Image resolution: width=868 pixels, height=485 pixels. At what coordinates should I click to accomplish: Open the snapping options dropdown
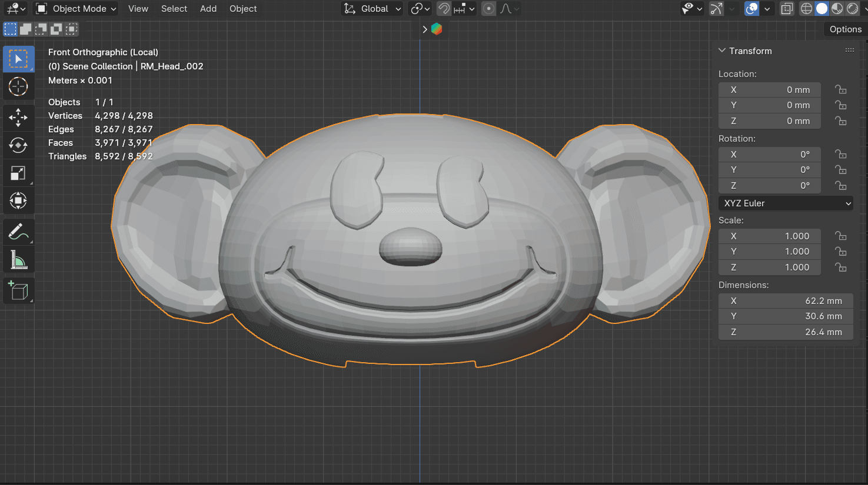[464, 9]
